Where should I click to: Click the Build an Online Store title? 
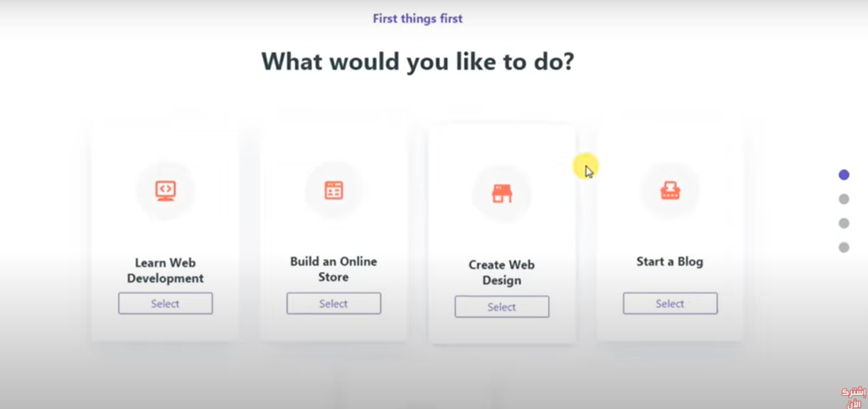(x=333, y=269)
